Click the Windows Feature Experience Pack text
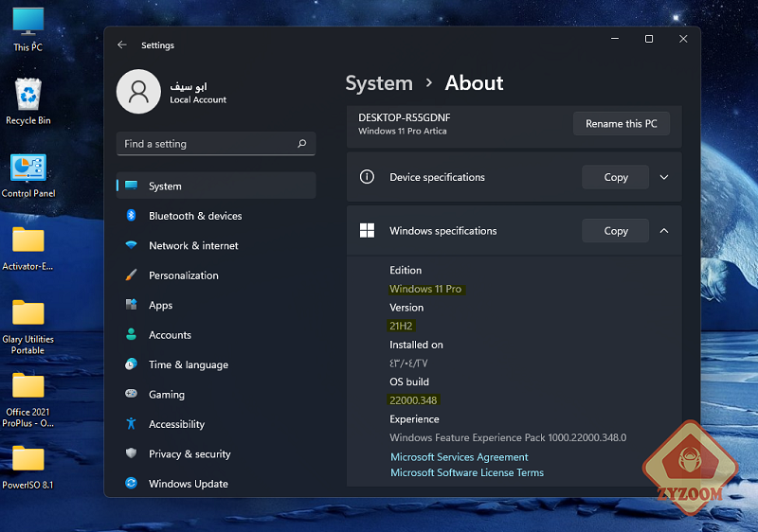The image size is (758, 532). (x=508, y=437)
